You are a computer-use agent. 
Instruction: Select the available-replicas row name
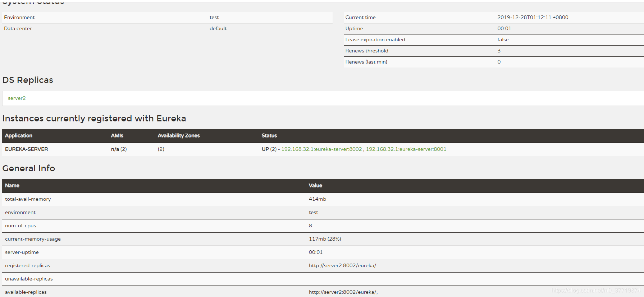point(26,292)
